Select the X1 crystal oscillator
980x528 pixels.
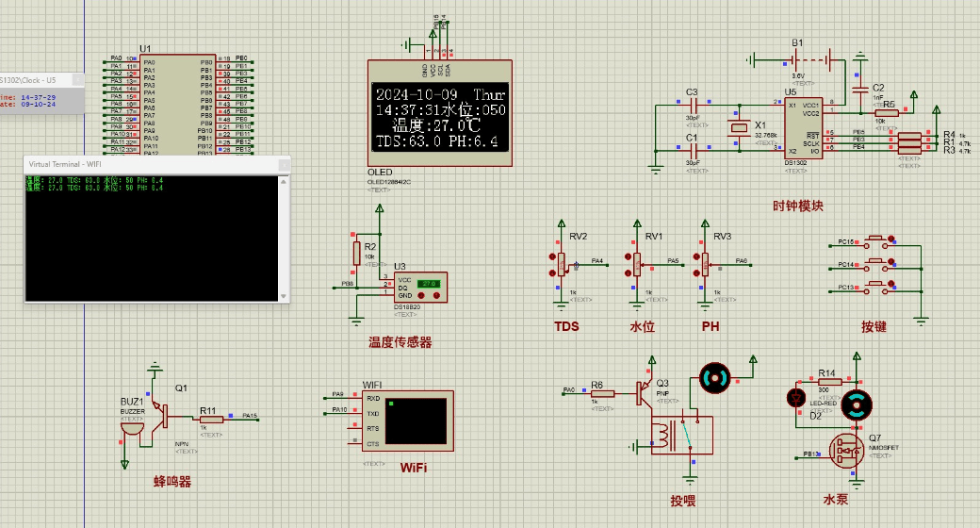pos(738,130)
